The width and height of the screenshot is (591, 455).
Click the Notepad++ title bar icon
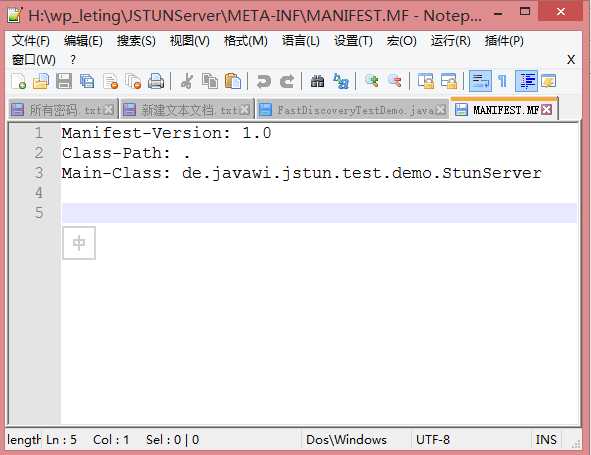pyautogui.click(x=15, y=15)
